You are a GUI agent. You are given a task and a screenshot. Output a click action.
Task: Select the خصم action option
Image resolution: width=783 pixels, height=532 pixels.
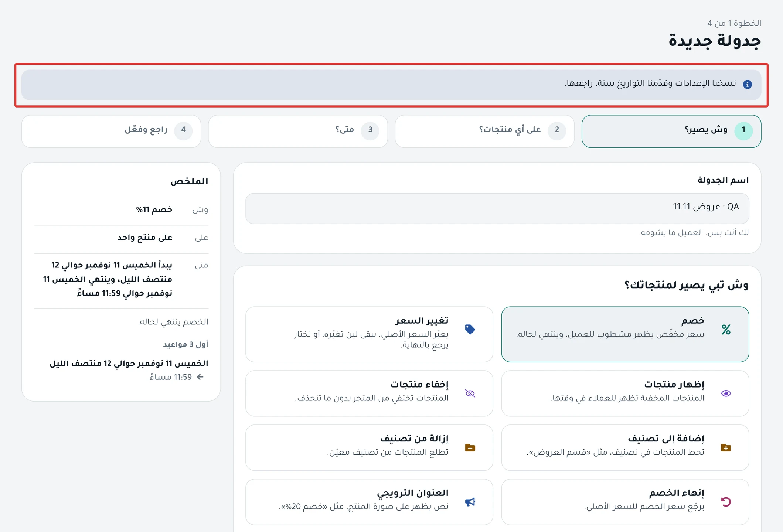tap(625, 334)
